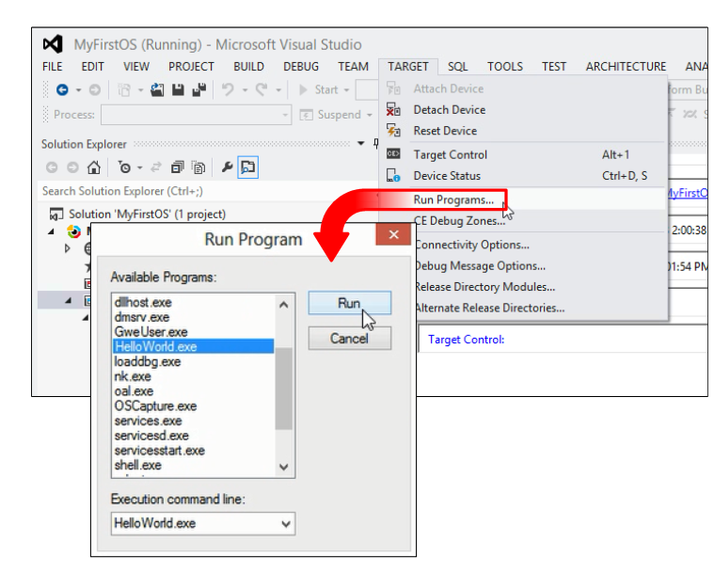Open the VIEW menu
714x588 pixels.
pos(136,67)
